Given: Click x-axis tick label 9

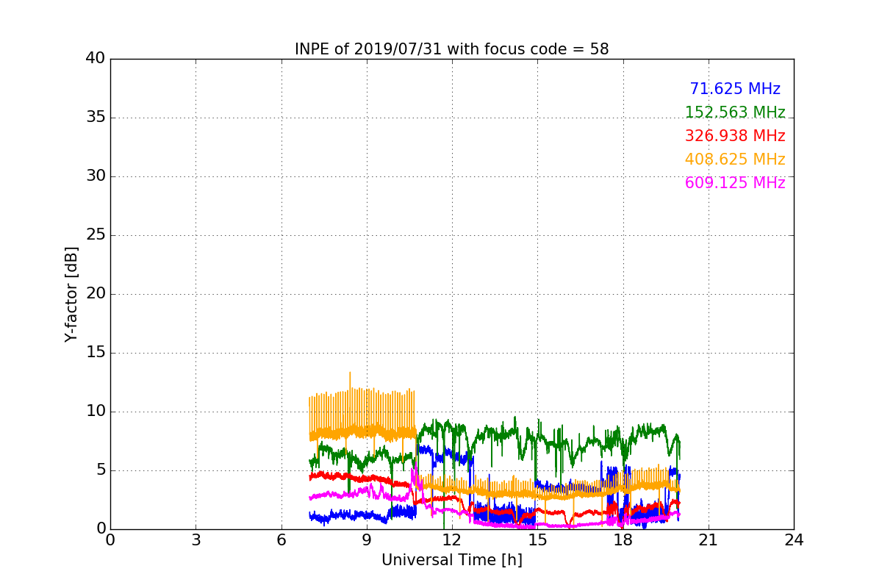Looking at the screenshot, I should [x=367, y=540].
